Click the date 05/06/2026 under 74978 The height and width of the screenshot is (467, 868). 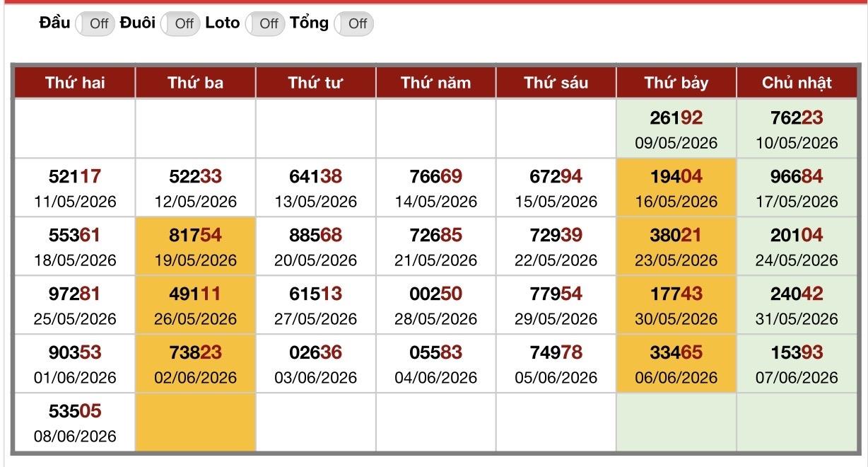point(556,378)
